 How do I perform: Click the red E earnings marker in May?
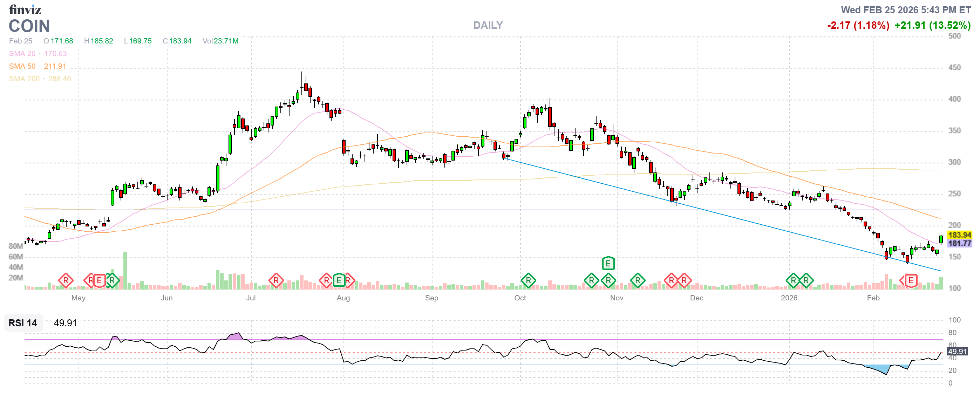tap(99, 281)
